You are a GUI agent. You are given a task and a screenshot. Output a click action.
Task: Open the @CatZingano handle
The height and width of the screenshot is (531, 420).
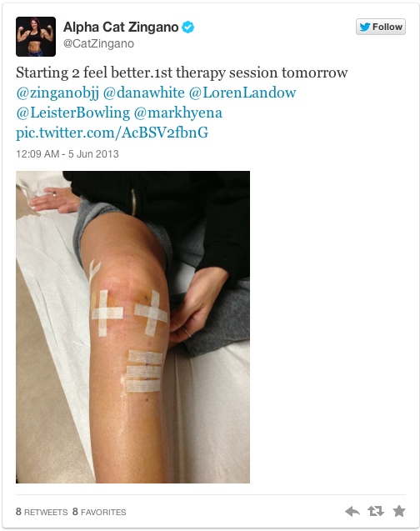coord(98,43)
